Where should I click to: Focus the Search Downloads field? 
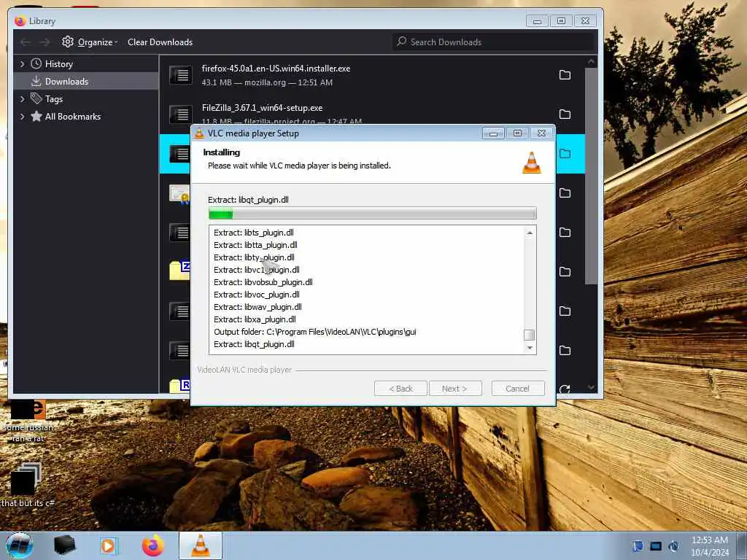[494, 42]
